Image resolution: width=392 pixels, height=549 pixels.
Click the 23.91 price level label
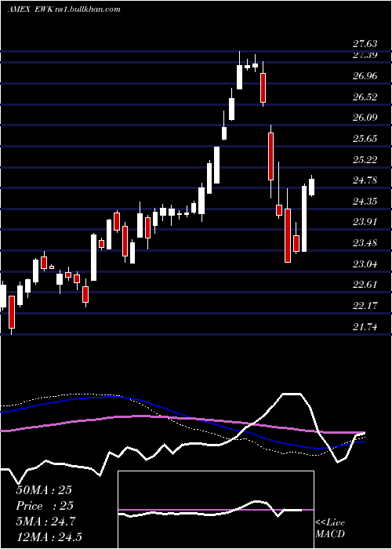point(365,222)
